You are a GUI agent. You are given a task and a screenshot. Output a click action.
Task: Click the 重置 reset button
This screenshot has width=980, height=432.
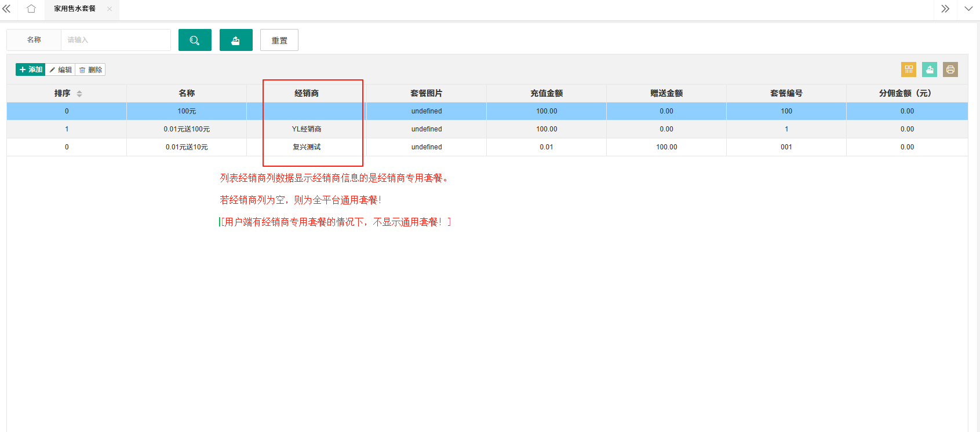click(x=279, y=40)
